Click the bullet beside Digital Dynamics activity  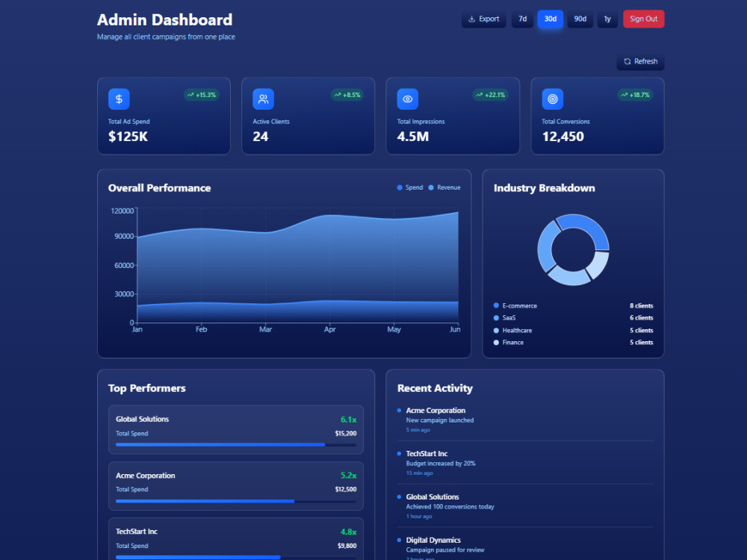(x=399, y=540)
